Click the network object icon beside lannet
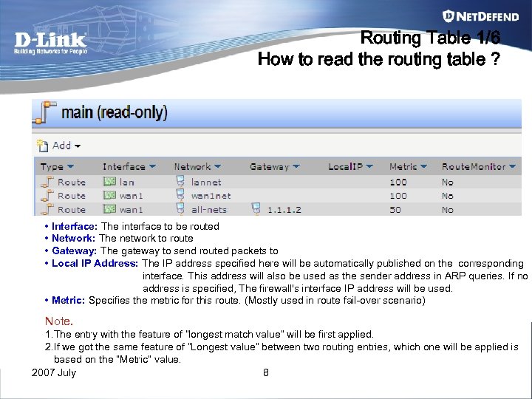 (180, 181)
